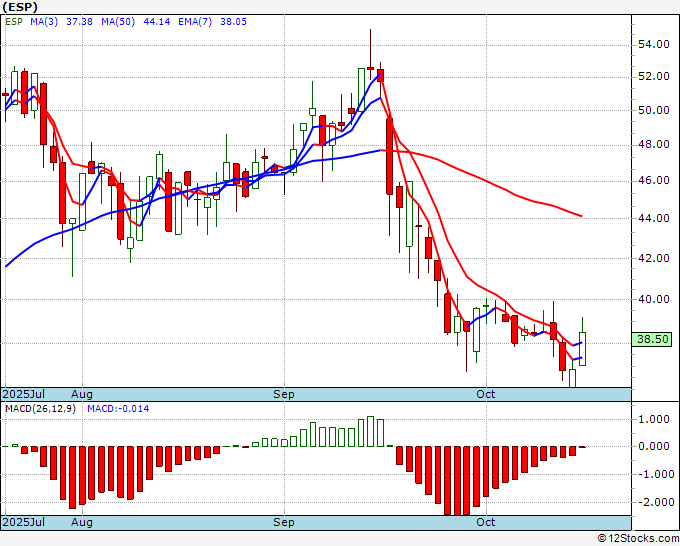680x546 pixels.
Task: Click the Aug label on MACD axis
Action: pyautogui.click(x=82, y=522)
